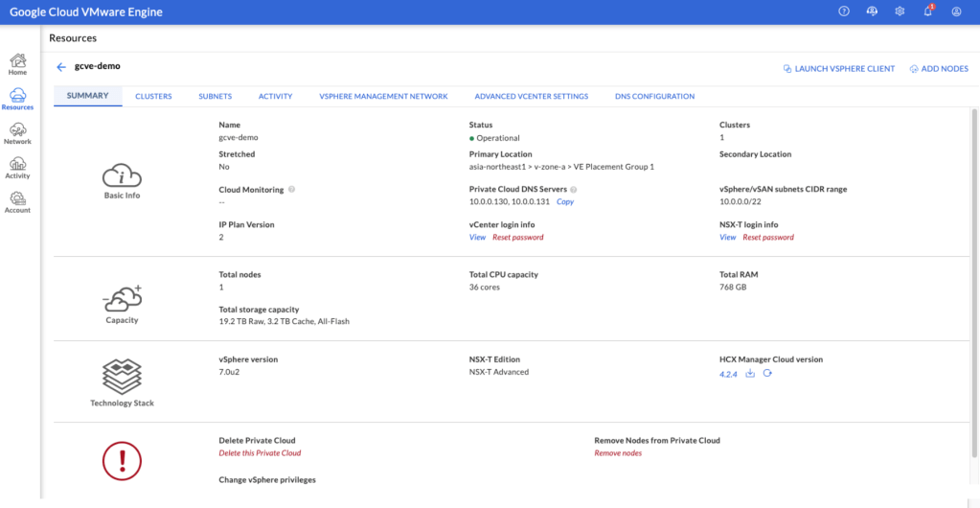This screenshot has width=980, height=508.
Task: Switch to the Clusters tab
Action: [153, 97]
